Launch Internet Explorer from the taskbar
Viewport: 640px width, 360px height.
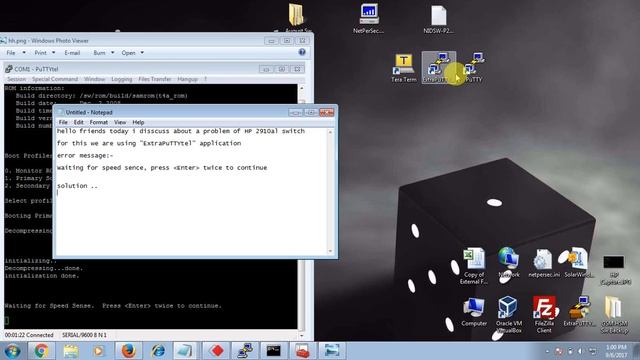tap(158, 351)
